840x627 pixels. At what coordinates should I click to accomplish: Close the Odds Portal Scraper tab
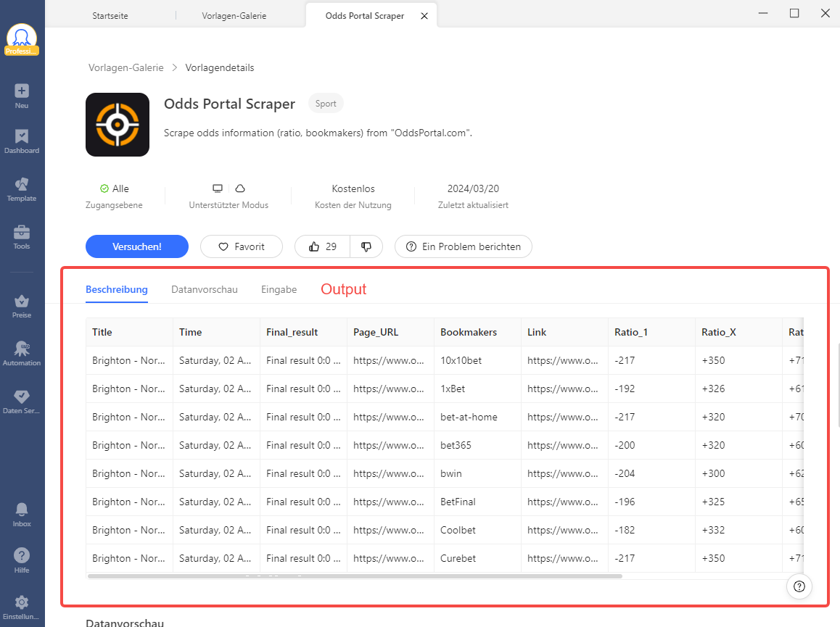coord(424,16)
